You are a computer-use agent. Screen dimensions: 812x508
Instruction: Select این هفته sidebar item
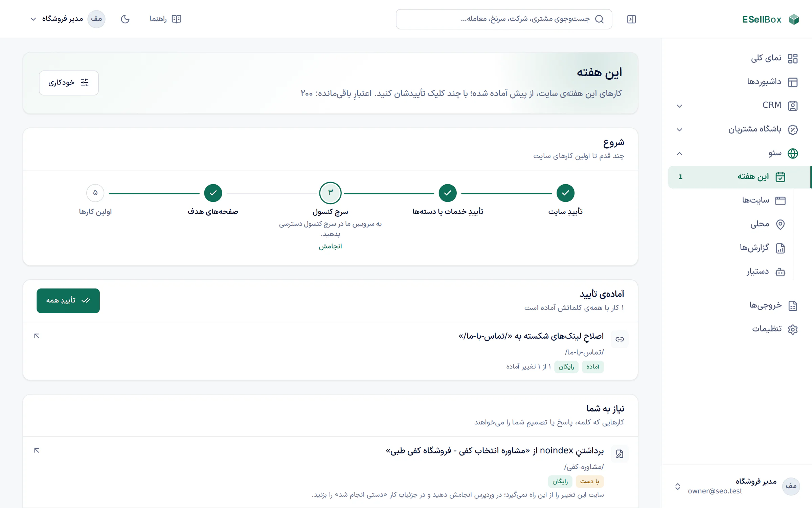pyautogui.click(x=740, y=177)
